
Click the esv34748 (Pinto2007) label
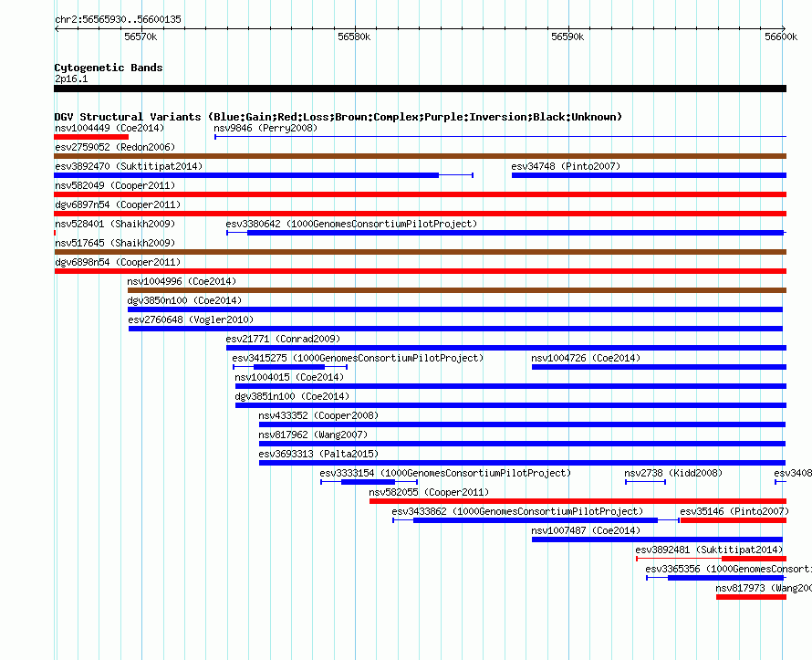click(566, 166)
